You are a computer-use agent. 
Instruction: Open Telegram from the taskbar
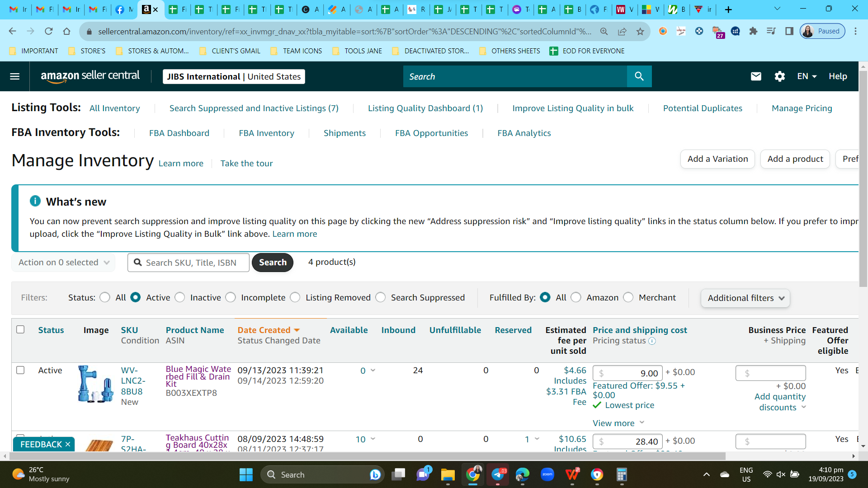[498, 475]
